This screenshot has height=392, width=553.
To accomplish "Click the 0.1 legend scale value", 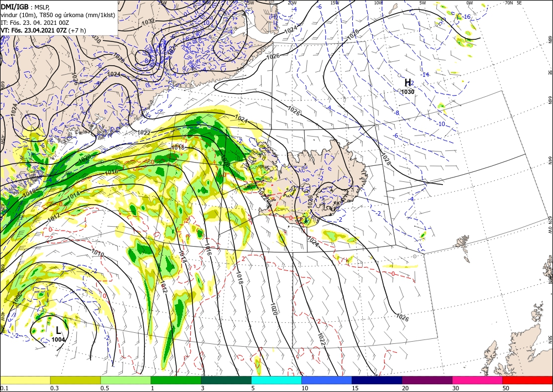I will (x=4, y=388).
